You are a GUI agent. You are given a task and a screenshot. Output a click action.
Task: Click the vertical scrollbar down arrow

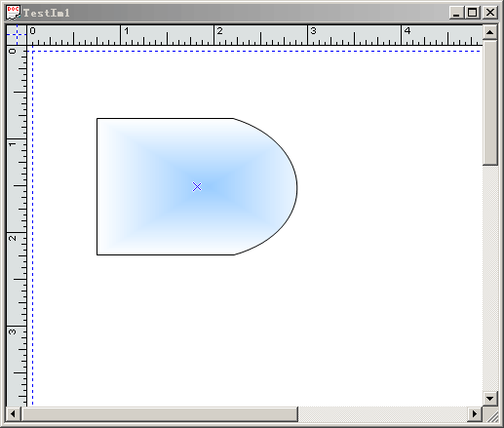tap(490, 398)
